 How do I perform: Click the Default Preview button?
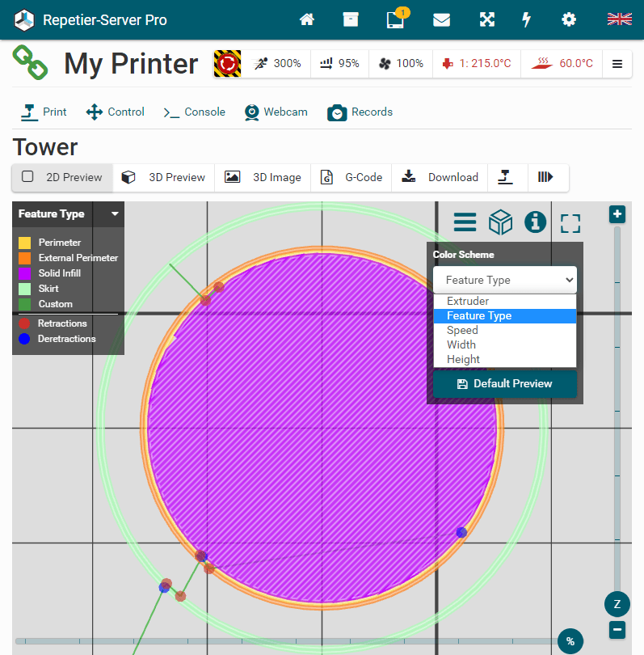pos(504,383)
